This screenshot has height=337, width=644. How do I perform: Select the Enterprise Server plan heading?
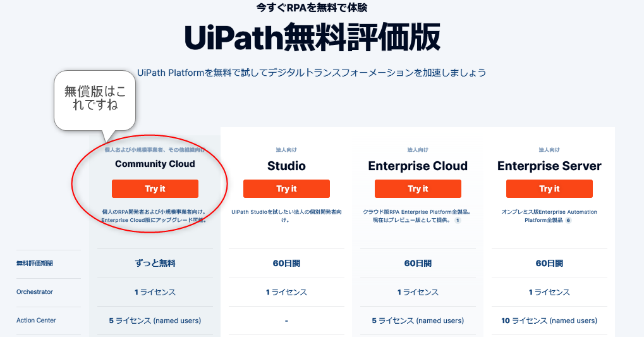pos(549,166)
